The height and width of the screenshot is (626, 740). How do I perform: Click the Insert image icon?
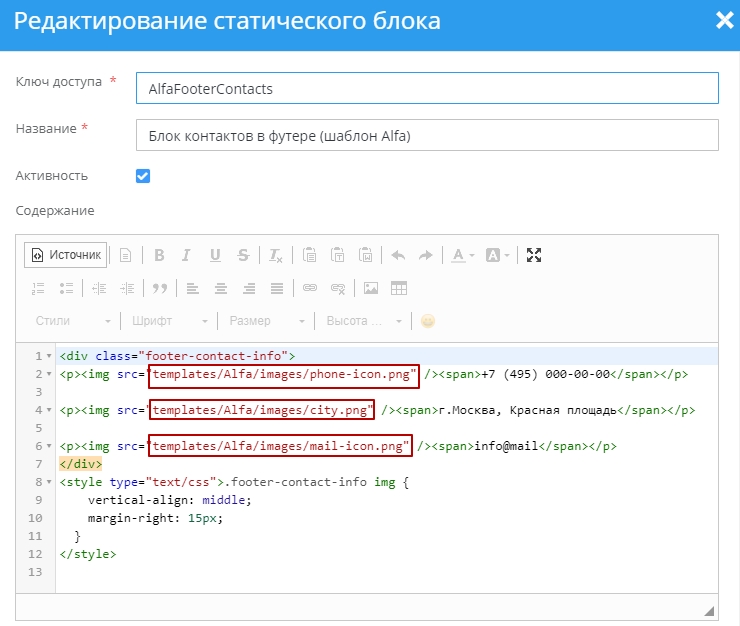coord(371,288)
